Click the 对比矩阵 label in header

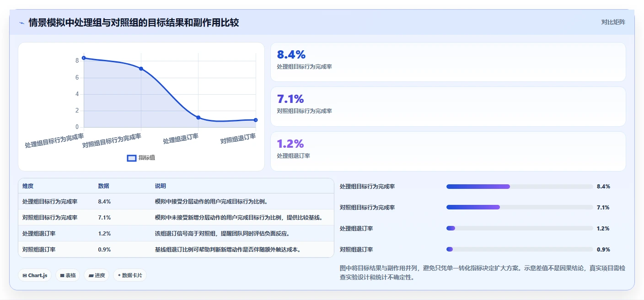(x=613, y=22)
